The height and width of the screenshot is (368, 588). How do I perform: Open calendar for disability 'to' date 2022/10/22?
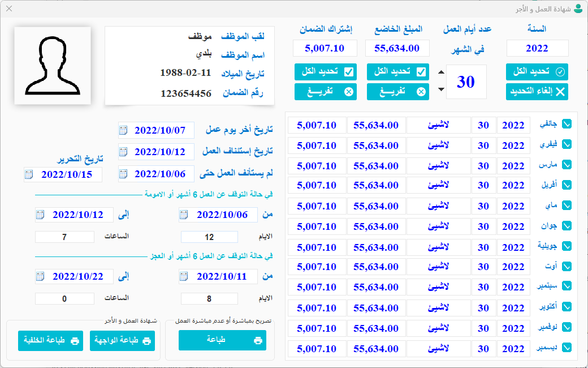pos(40,277)
